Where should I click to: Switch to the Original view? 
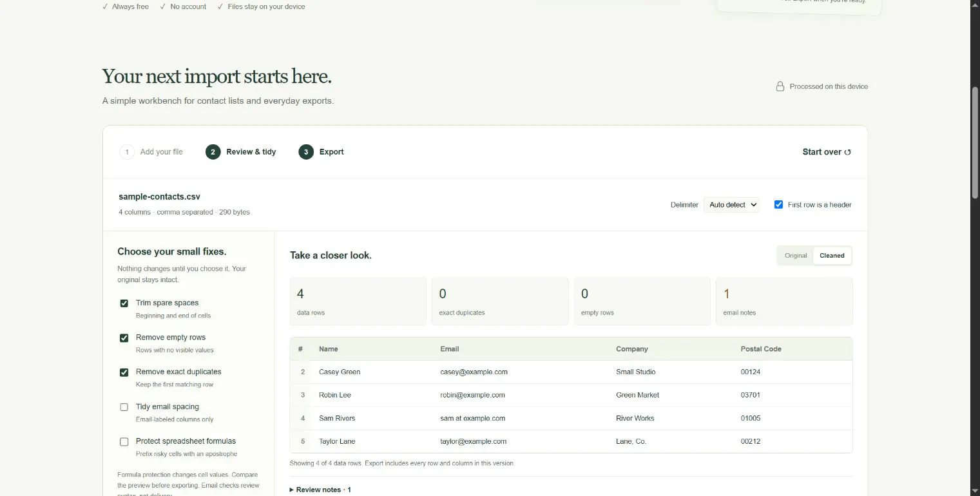coord(796,256)
